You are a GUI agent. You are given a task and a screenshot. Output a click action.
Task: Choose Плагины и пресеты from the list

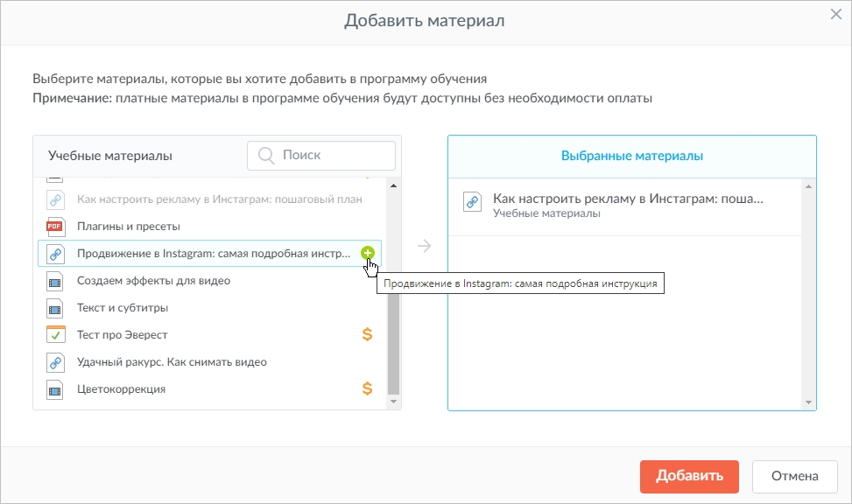point(129,227)
